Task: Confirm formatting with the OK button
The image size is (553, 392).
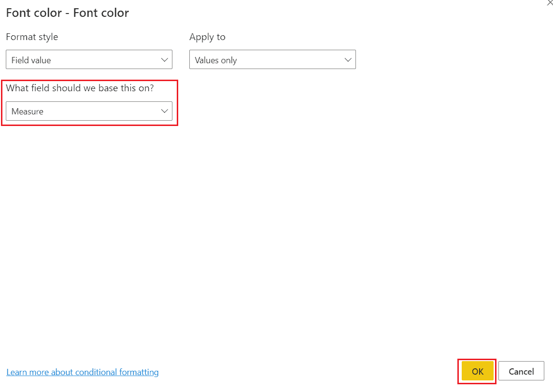Action: 477,371
